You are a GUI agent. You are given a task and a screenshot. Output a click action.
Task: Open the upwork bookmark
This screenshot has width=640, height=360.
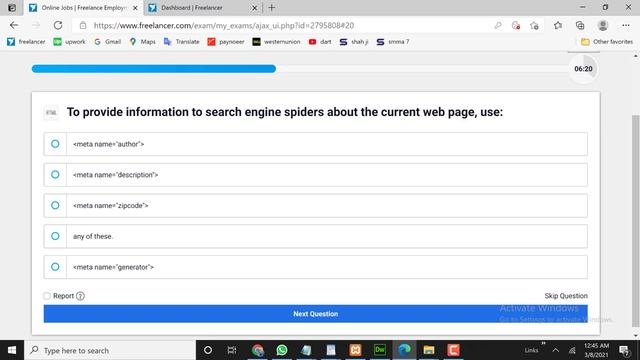coord(69,42)
